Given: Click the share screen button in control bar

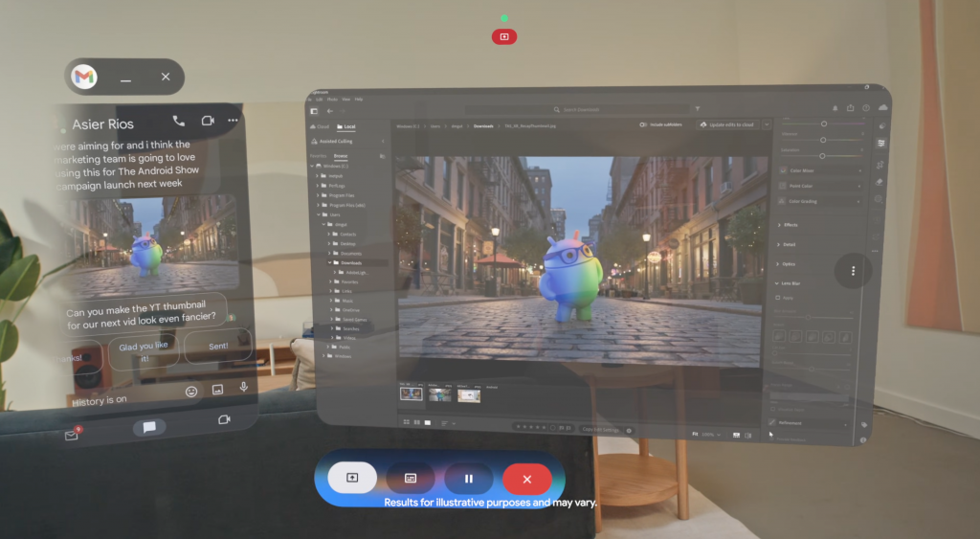Looking at the screenshot, I should 352,478.
